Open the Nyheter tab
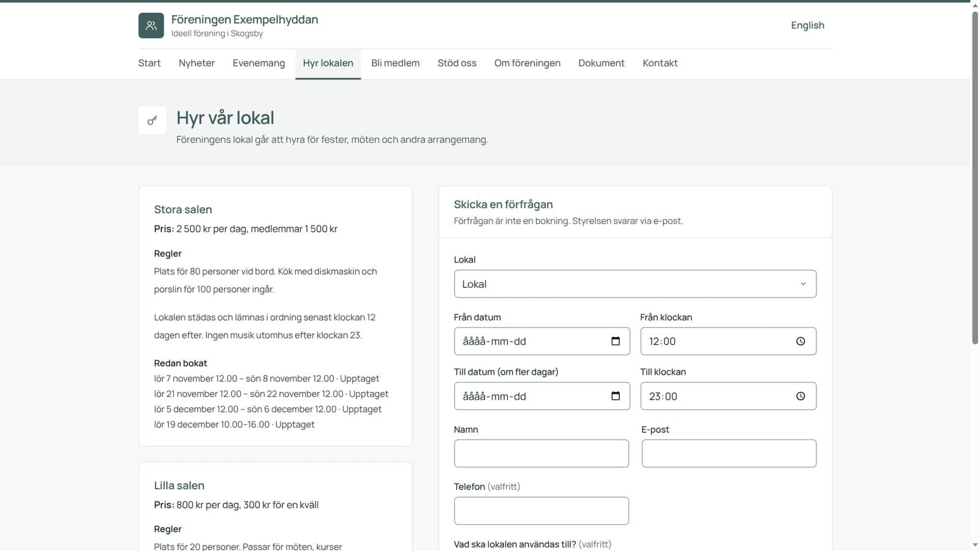980x551 pixels. point(197,63)
